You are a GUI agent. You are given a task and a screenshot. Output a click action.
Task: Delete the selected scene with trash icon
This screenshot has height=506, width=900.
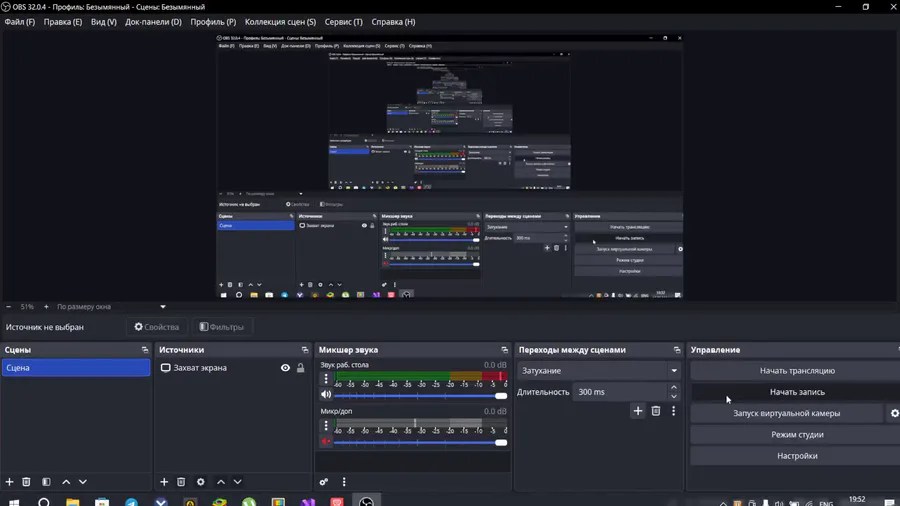[26, 482]
